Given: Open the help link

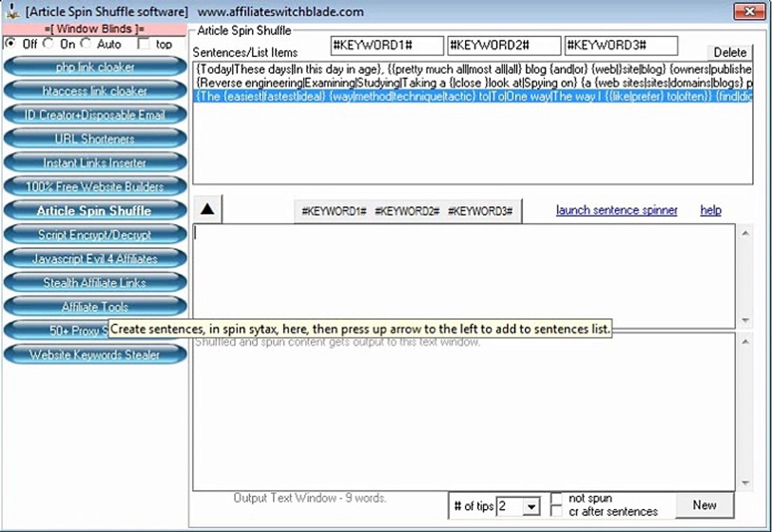Looking at the screenshot, I should point(711,211).
